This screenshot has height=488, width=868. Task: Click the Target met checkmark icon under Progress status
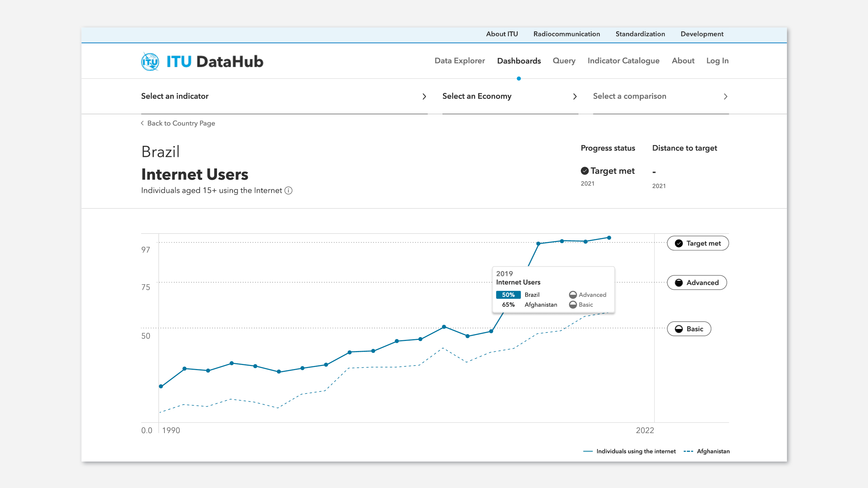coord(585,171)
